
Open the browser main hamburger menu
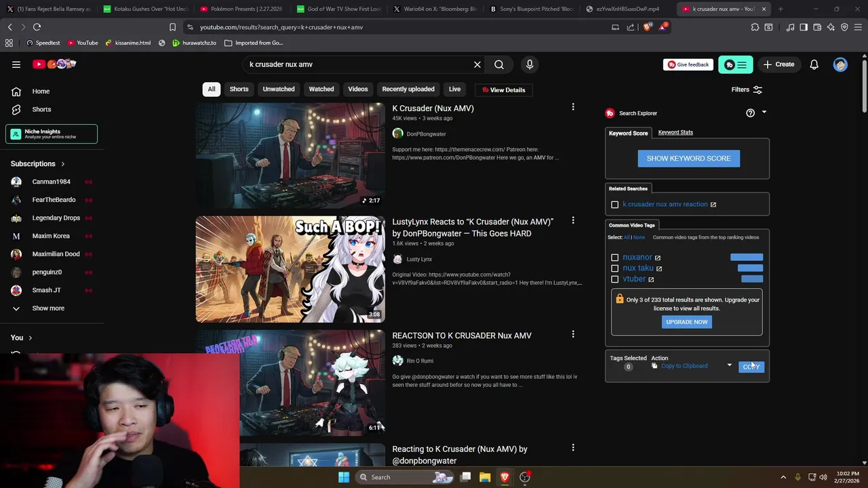(x=858, y=27)
